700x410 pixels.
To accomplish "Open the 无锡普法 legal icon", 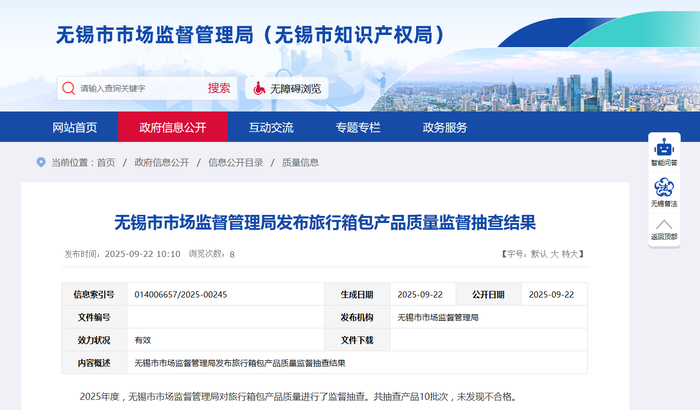I will click(664, 187).
